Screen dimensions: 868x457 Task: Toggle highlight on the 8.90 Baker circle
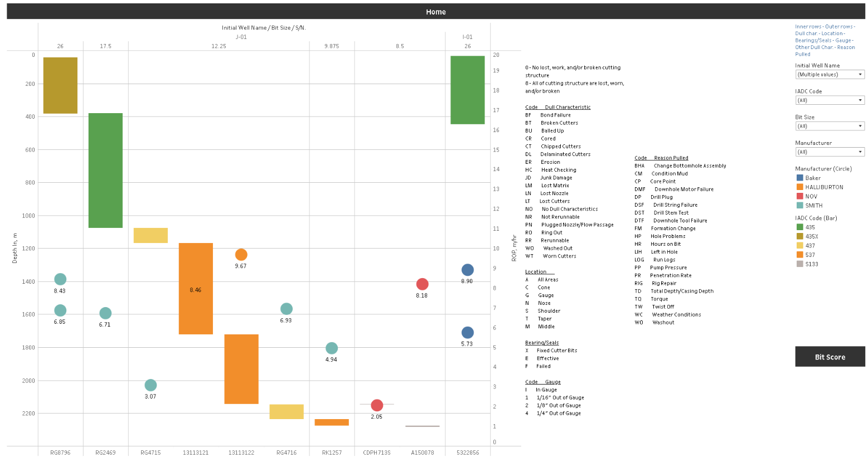click(467, 269)
